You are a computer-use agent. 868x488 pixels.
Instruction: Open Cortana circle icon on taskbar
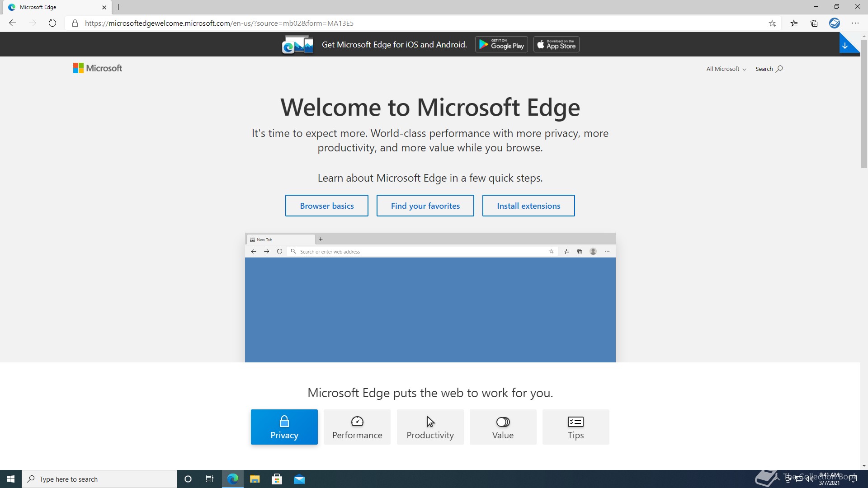(188, 479)
